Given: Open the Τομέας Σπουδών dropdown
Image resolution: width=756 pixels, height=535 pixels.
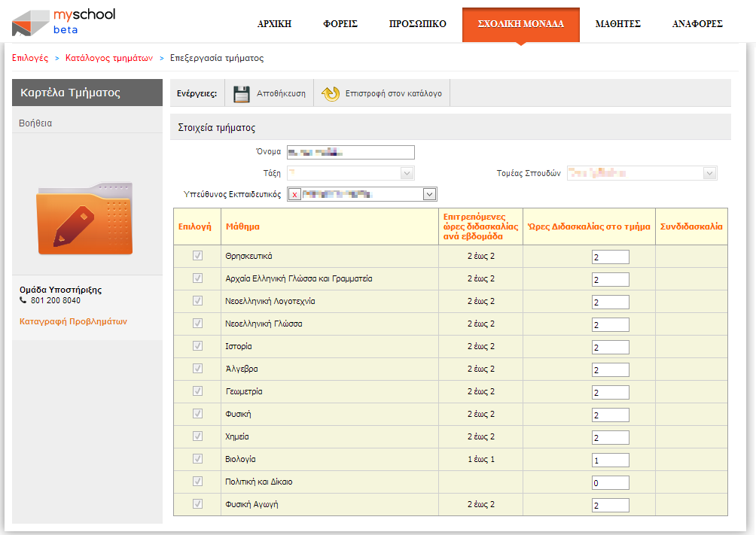Looking at the screenshot, I should pyautogui.click(x=709, y=173).
